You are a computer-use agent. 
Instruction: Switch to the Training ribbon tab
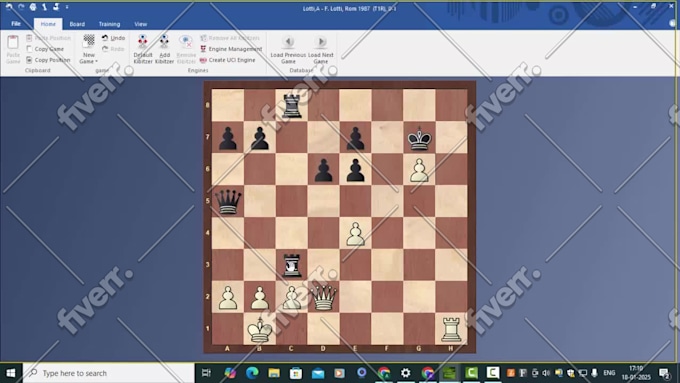[109, 24]
